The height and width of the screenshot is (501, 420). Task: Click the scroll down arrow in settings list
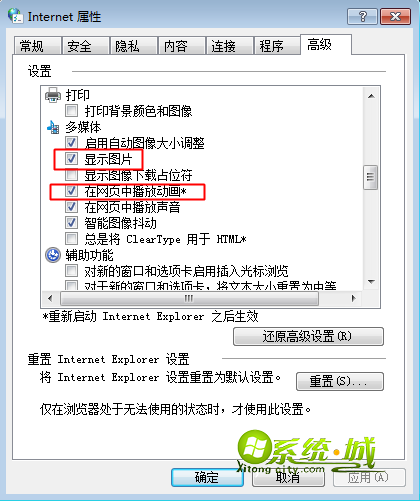[371, 282]
